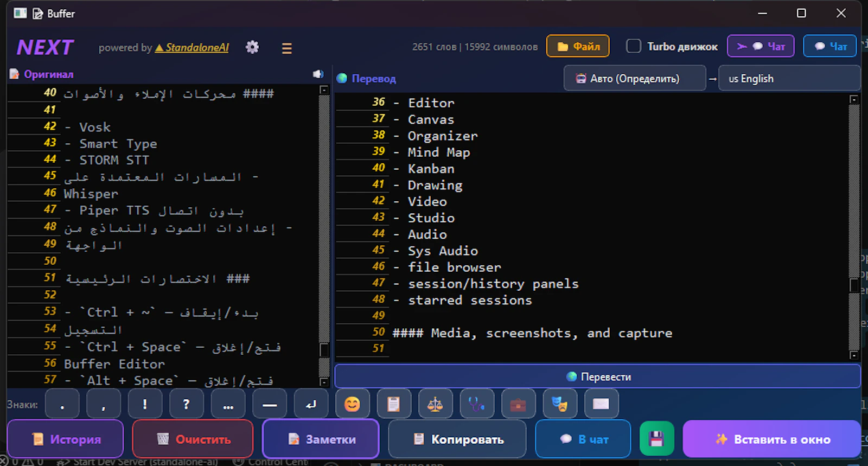
Task: Click original line 'Whisper'
Action: tap(91, 194)
